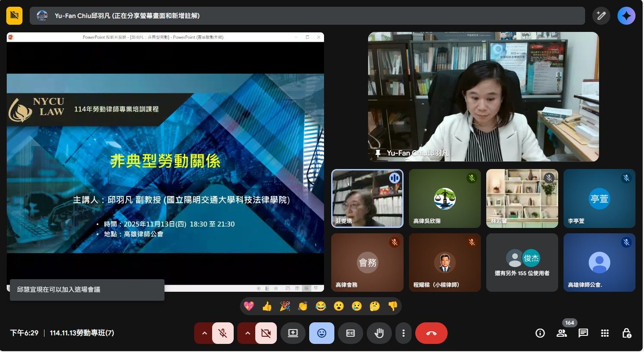Open the meeting chat panel

pos(583,333)
